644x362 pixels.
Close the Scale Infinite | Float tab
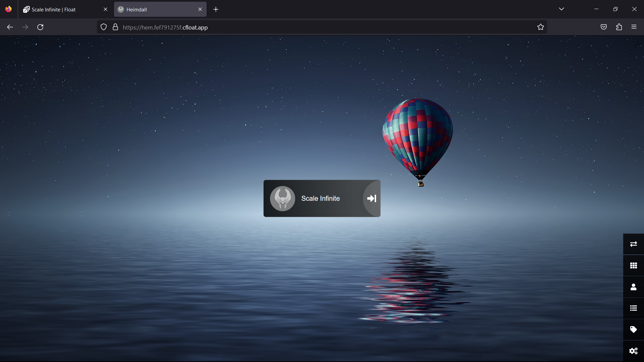coord(105,9)
